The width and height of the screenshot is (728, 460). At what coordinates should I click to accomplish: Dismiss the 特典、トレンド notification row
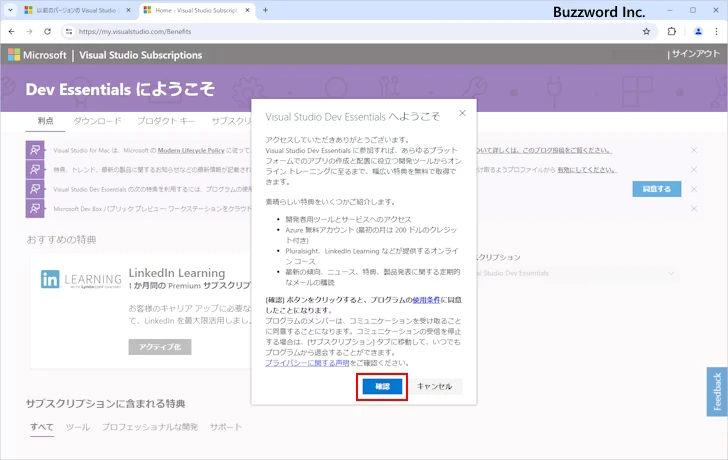[x=694, y=169]
